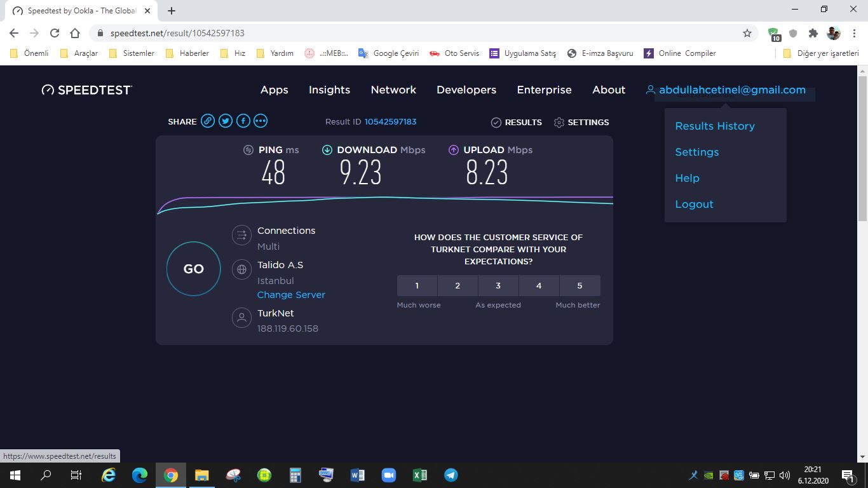Open the Developers menu item

(466, 90)
